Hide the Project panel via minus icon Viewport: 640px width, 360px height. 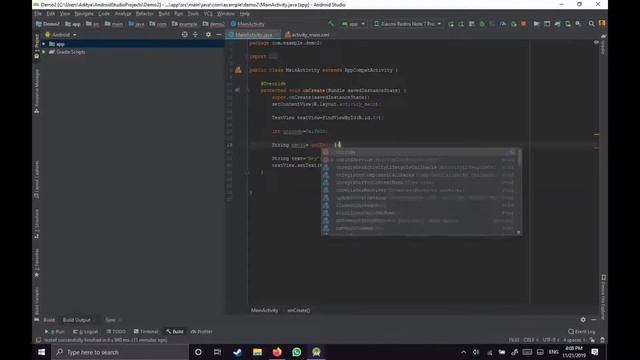(x=218, y=35)
